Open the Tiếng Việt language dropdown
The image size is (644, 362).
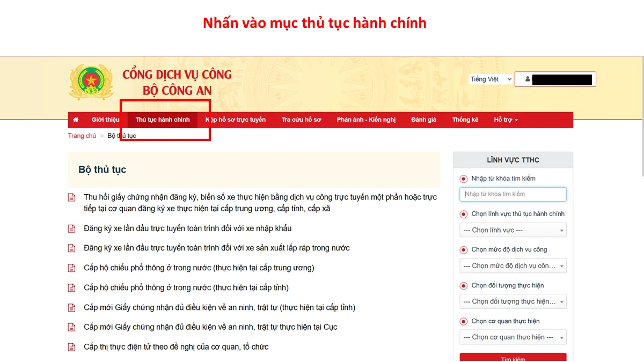pos(491,79)
